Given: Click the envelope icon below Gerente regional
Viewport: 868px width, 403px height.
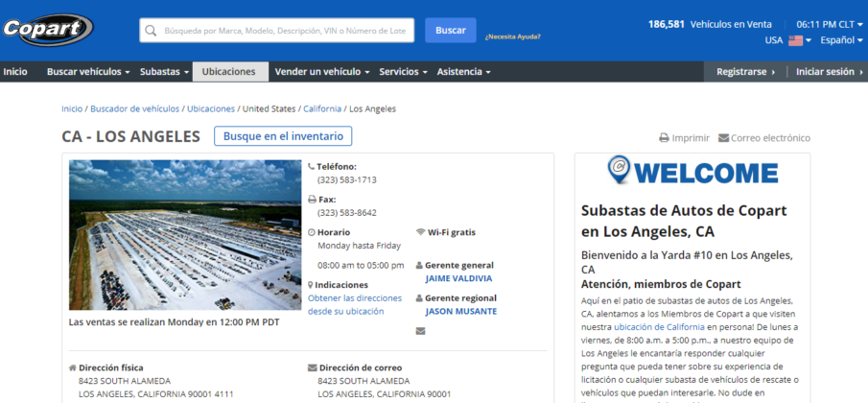Looking at the screenshot, I should click(420, 331).
